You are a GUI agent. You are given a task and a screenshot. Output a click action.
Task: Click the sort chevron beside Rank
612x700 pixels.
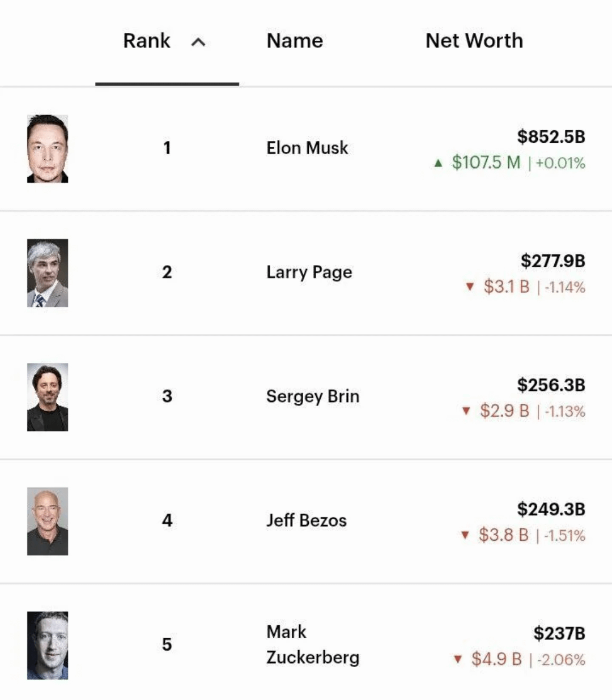(198, 42)
